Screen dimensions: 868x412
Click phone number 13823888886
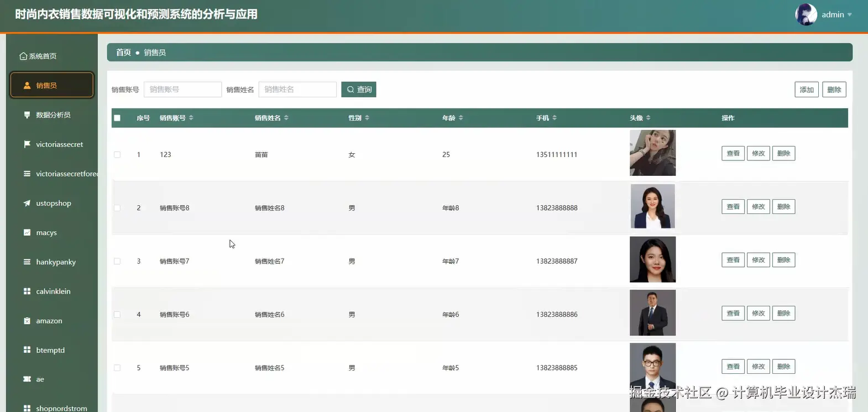557,314
